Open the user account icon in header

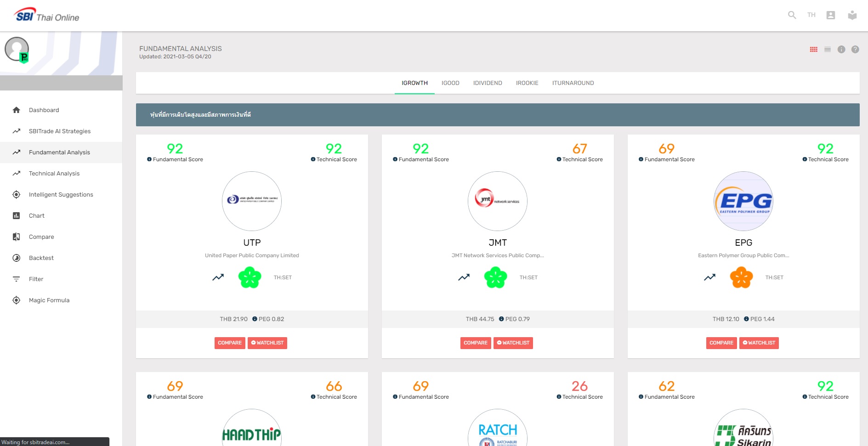831,15
